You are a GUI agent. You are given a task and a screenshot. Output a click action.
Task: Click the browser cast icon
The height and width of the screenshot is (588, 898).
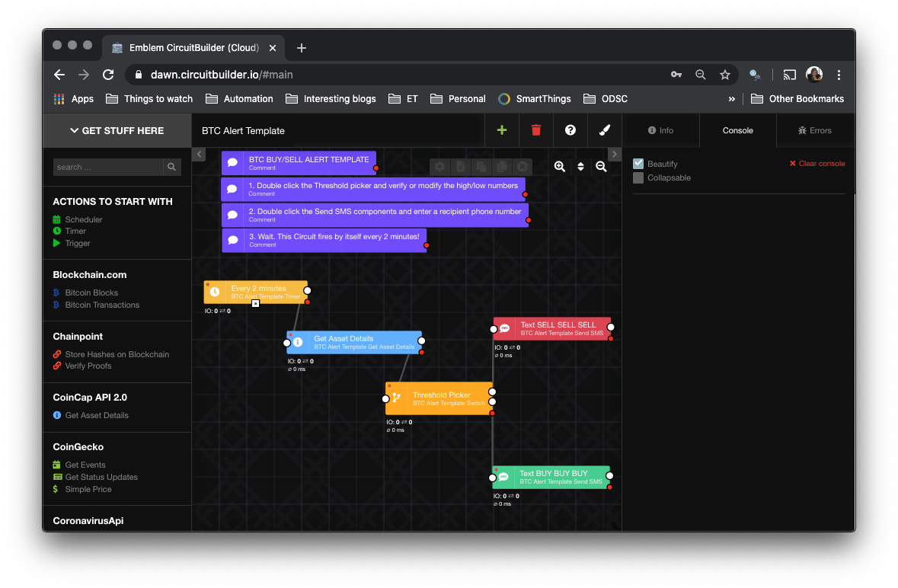[790, 75]
